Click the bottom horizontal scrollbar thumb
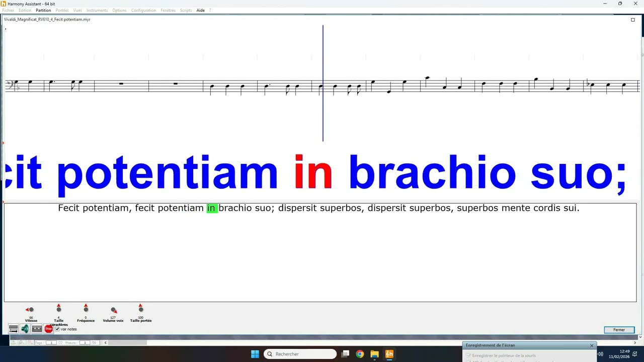Viewport: 644px width, 362px height. [127, 343]
